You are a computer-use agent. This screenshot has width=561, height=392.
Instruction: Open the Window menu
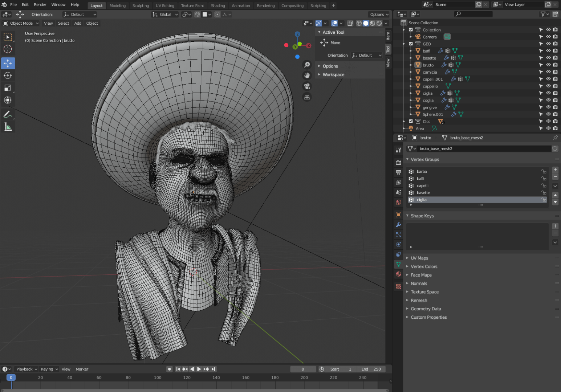[58, 5]
